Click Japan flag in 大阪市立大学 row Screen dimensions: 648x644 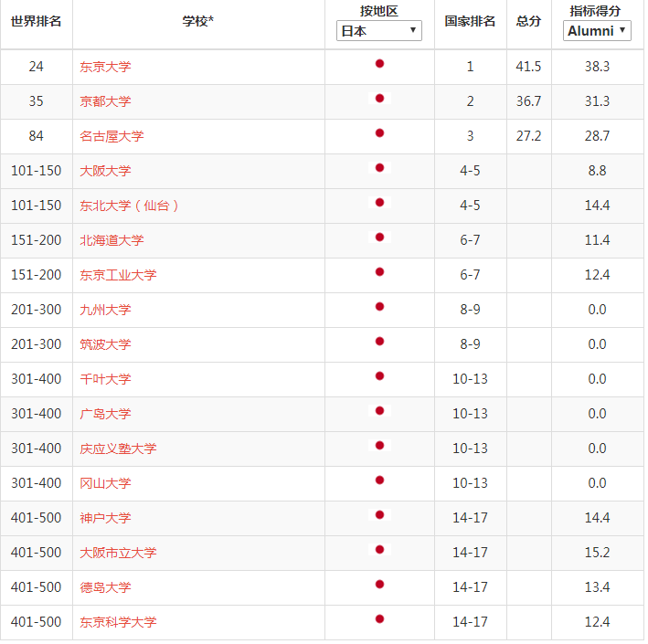pyautogui.click(x=379, y=549)
